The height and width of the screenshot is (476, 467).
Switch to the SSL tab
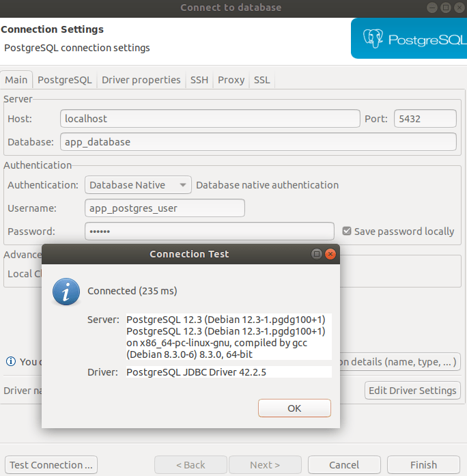point(261,79)
